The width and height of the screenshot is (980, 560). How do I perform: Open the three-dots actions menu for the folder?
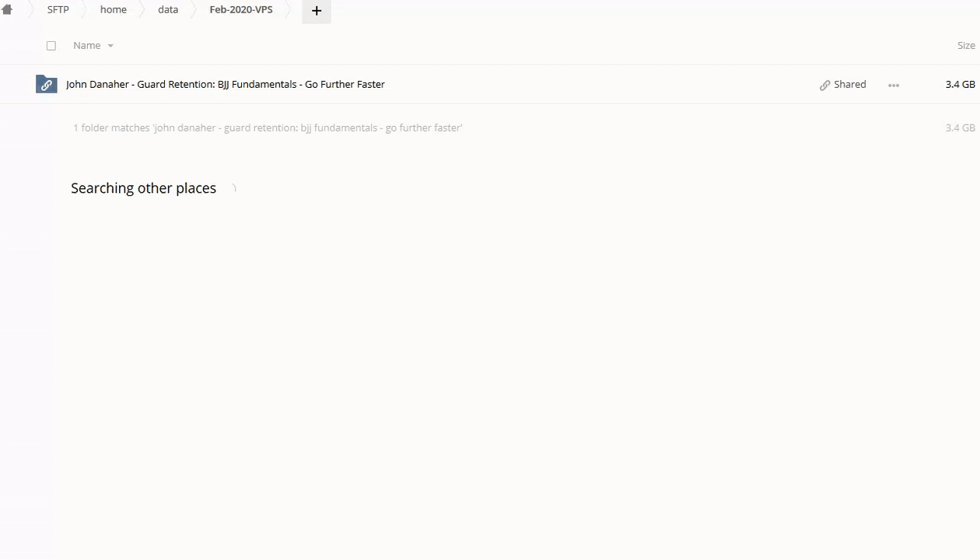[x=894, y=85]
